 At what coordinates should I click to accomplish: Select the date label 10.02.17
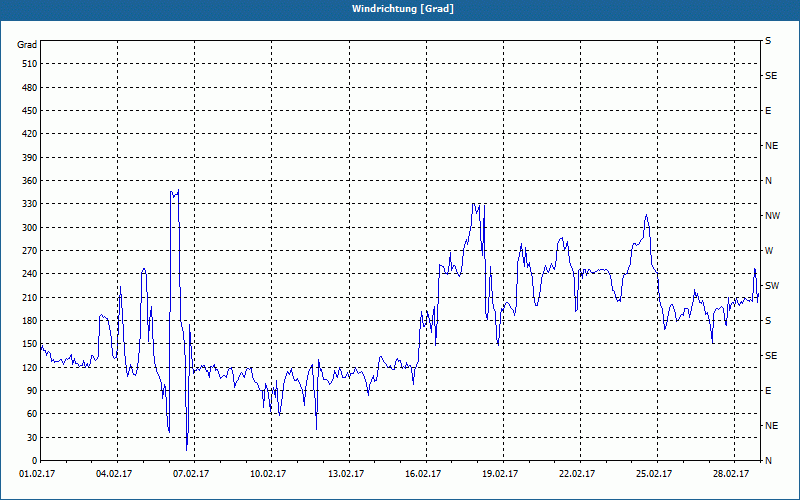(268, 474)
